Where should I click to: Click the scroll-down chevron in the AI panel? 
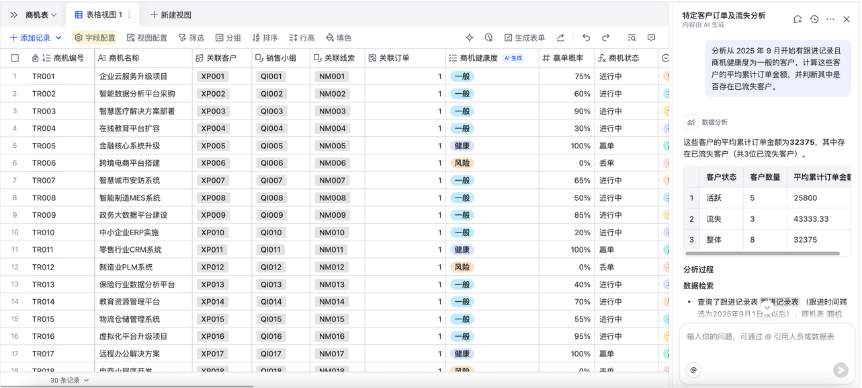tap(767, 307)
